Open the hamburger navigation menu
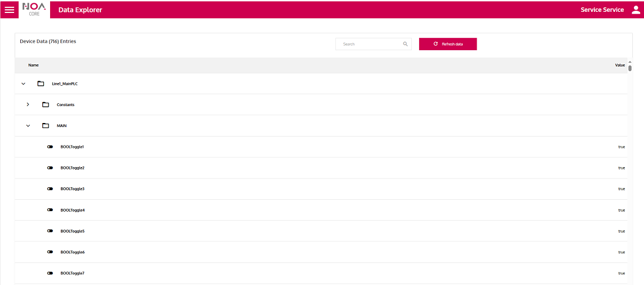This screenshot has width=644, height=285. (9, 10)
